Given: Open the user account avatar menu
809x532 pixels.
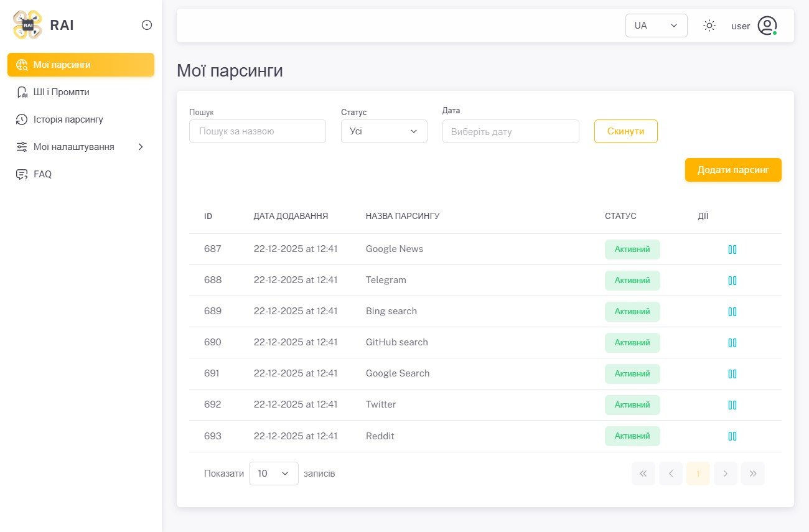Looking at the screenshot, I should 767,26.
